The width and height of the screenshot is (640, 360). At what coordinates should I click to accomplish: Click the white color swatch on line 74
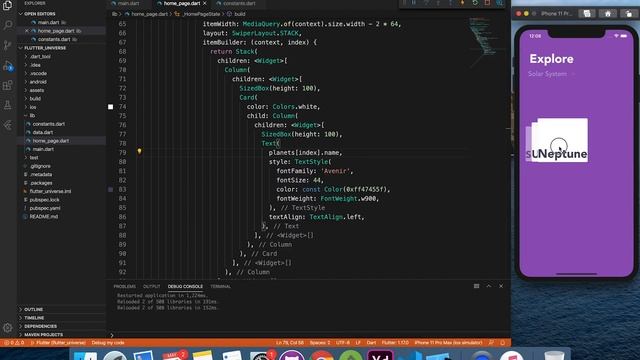tap(111, 107)
